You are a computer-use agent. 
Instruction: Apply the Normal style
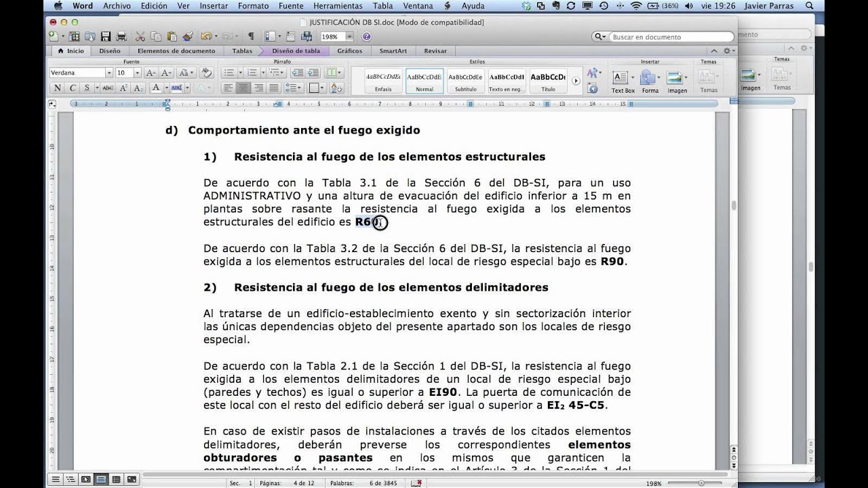pyautogui.click(x=425, y=81)
